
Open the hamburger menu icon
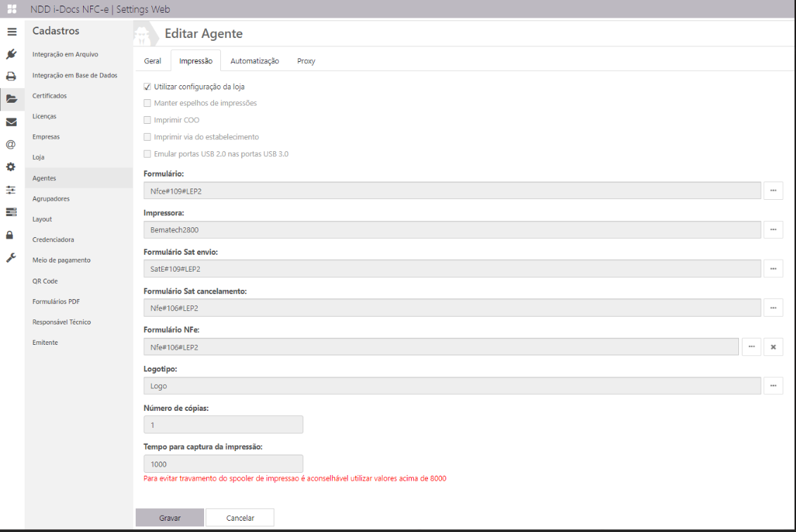[12, 32]
